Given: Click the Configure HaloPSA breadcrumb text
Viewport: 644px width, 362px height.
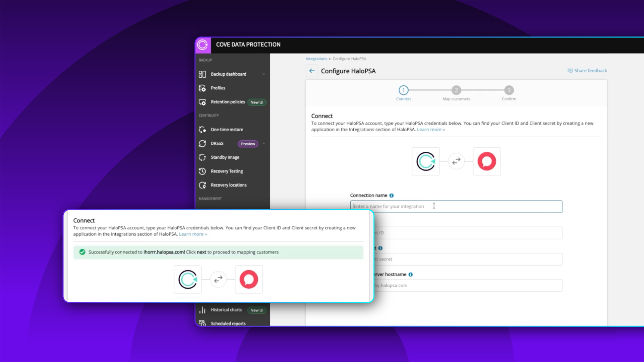Looking at the screenshot, I should pyautogui.click(x=349, y=59).
